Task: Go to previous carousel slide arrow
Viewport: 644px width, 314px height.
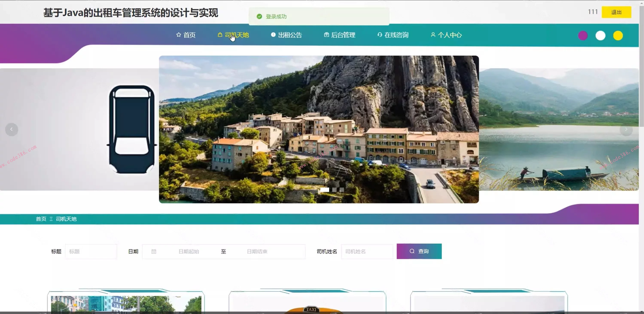Action: coord(12,129)
